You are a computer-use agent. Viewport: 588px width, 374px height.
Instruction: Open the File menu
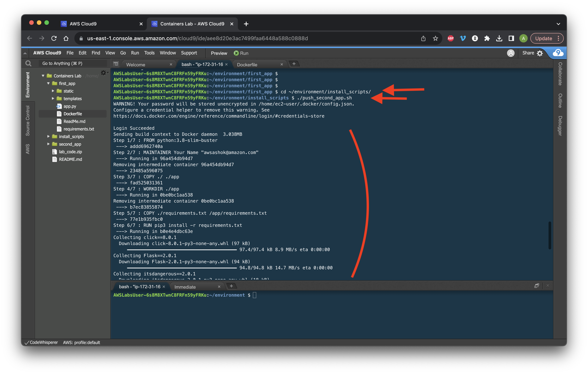pyautogui.click(x=70, y=53)
